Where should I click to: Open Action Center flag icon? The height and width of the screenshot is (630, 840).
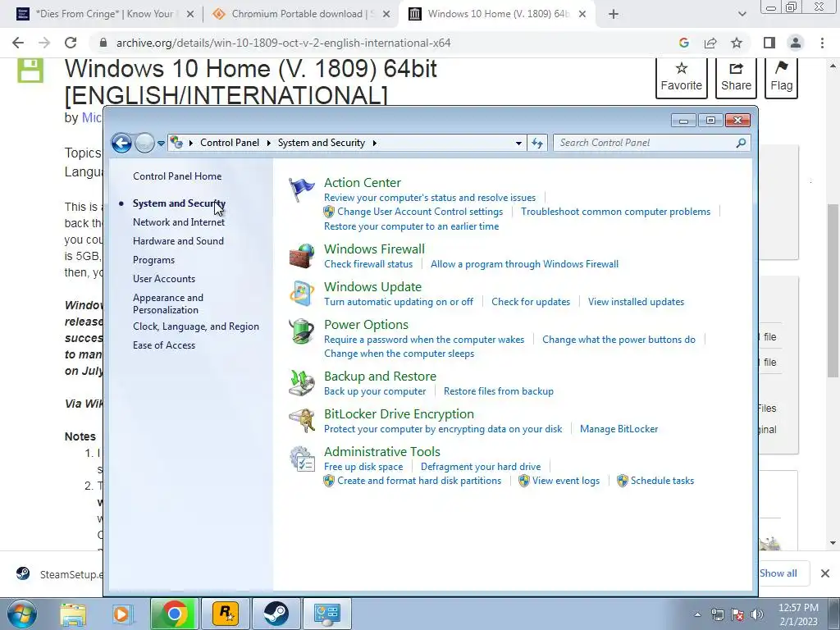click(x=302, y=189)
